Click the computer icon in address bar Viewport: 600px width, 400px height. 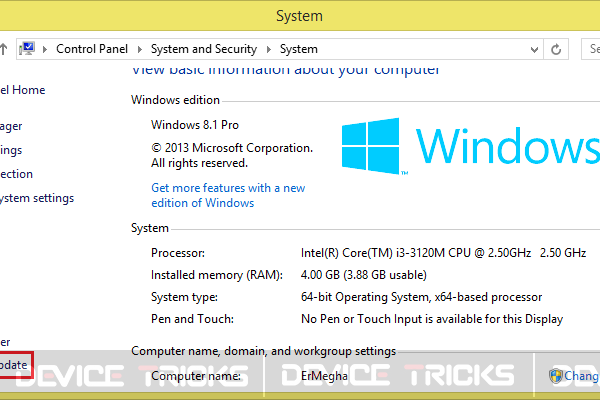(x=27, y=49)
